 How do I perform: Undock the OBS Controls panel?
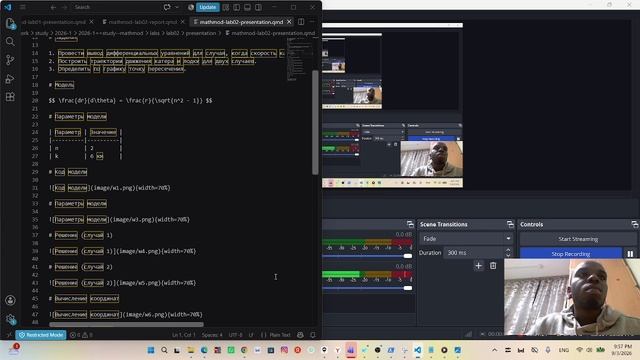click(x=635, y=224)
